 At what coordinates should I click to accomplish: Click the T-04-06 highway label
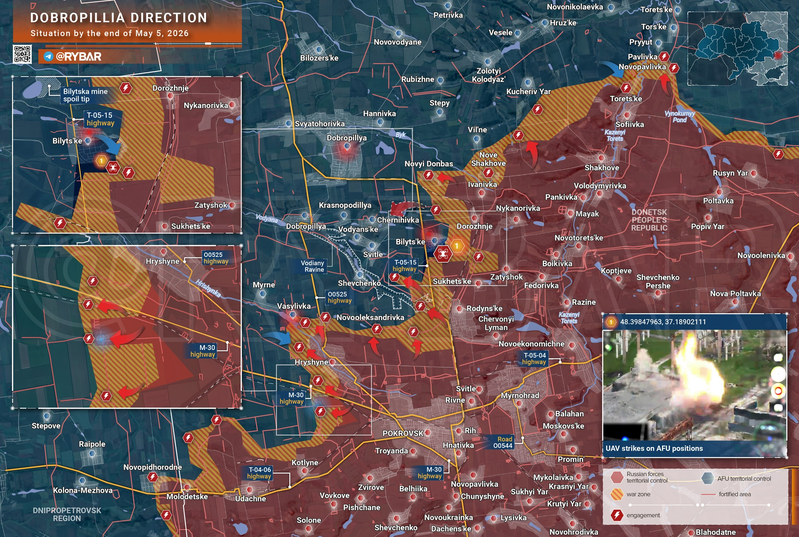click(259, 473)
